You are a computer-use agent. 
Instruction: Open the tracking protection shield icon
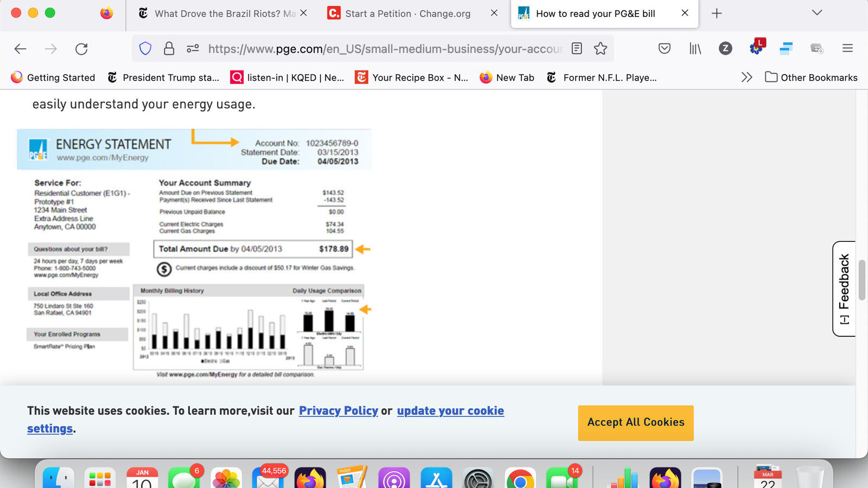[x=145, y=49]
